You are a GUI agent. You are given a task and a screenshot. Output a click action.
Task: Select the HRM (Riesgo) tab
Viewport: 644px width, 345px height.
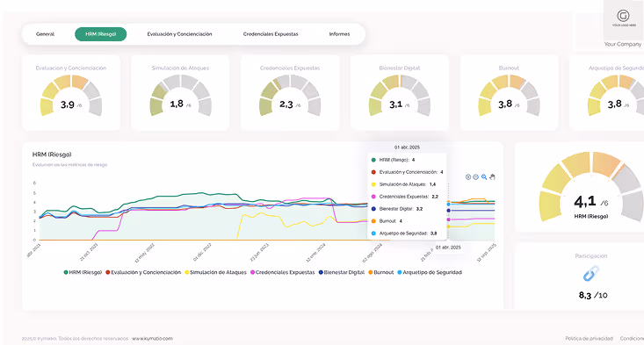coord(101,34)
